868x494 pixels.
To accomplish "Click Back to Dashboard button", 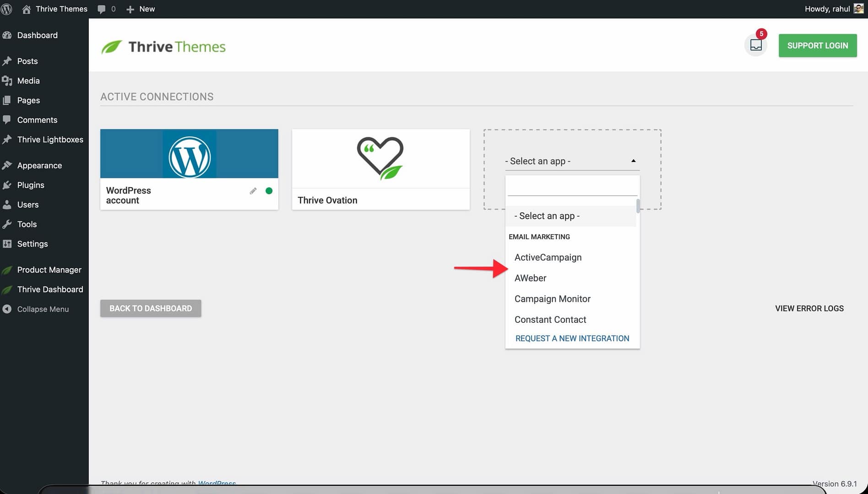I will pos(151,309).
